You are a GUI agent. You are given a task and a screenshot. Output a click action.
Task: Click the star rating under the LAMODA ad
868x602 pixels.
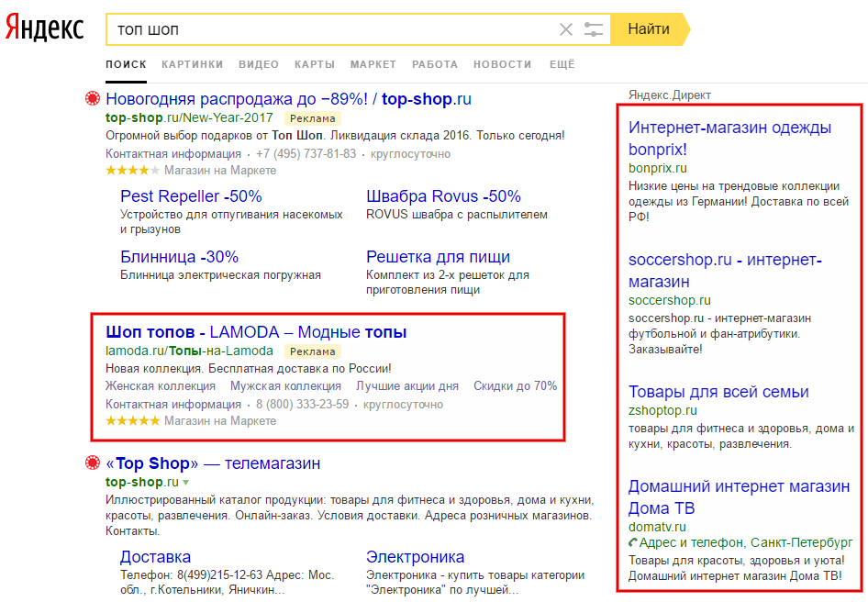(133, 421)
